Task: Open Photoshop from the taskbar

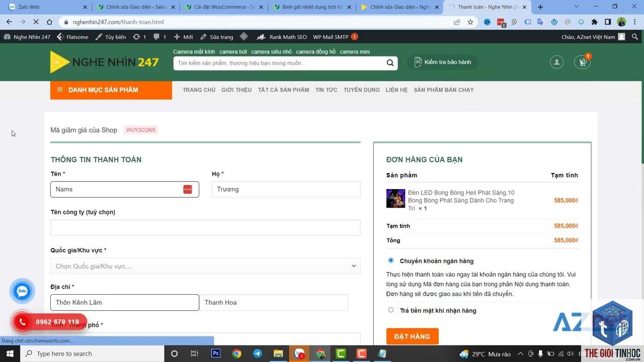Action: click(x=216, y=353)
